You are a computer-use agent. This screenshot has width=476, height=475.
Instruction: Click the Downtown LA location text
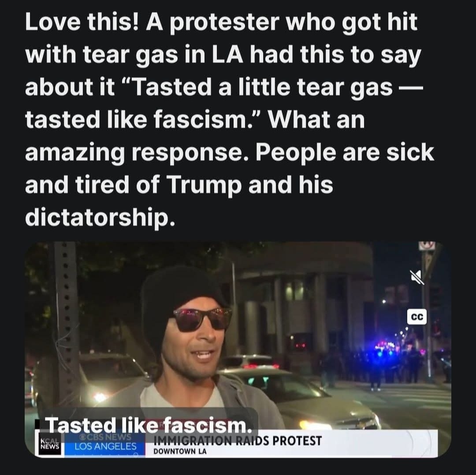tap(180, 451)
